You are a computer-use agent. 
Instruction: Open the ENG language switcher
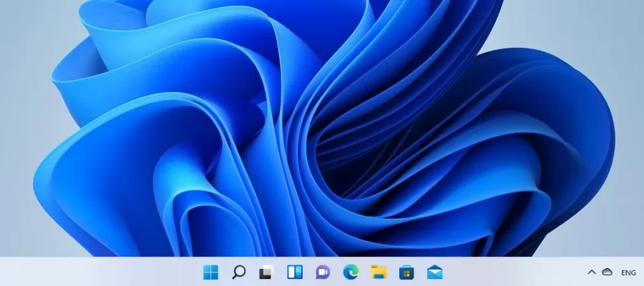click(x=628, y=272)
